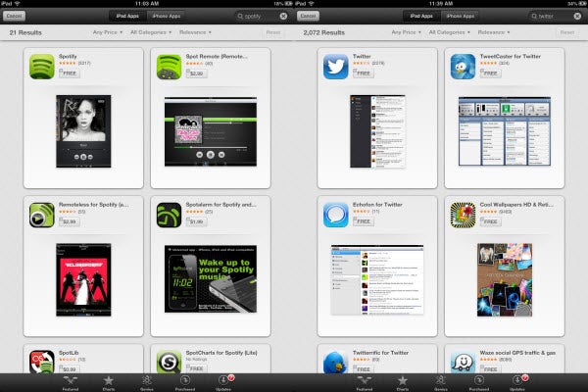This screenshot has height=392, width=588.
Task: Open Genius tab in right screen
Action: tap(441, 383)
